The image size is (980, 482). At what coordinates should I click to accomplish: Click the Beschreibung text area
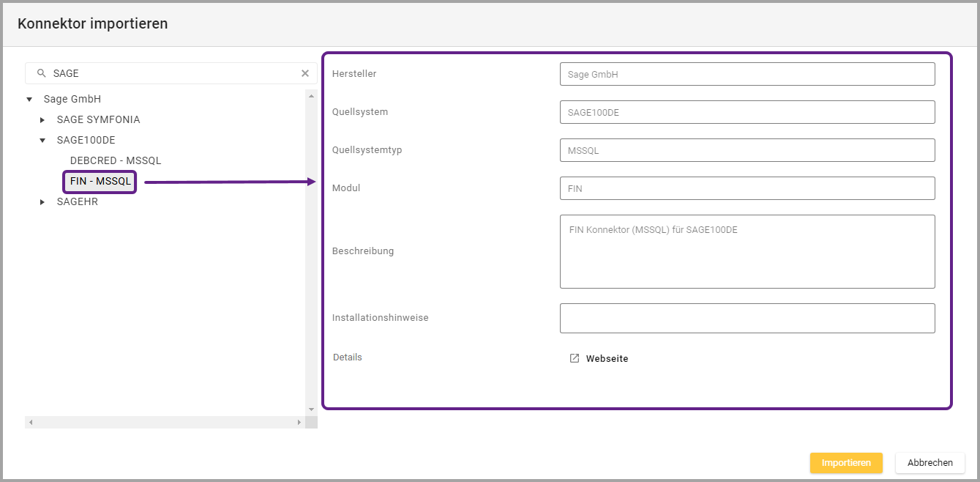tap(747, 251)
